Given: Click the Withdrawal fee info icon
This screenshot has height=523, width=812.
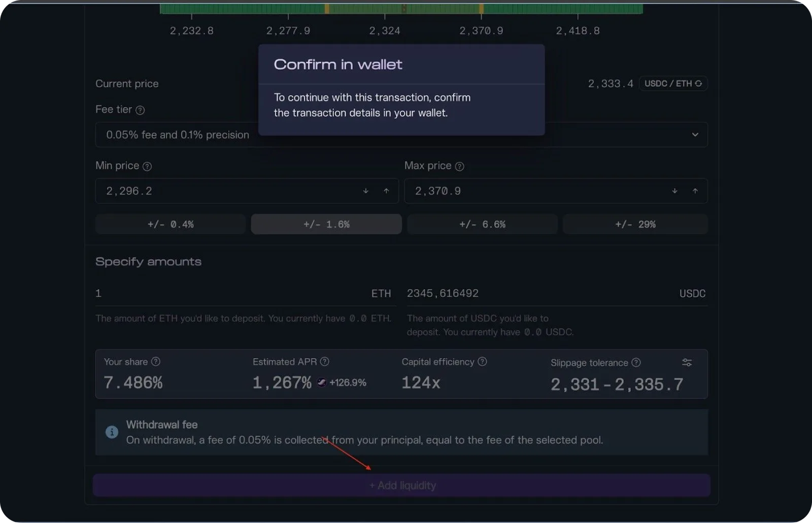Looking at the screenshot, I should tap(112, 432).
